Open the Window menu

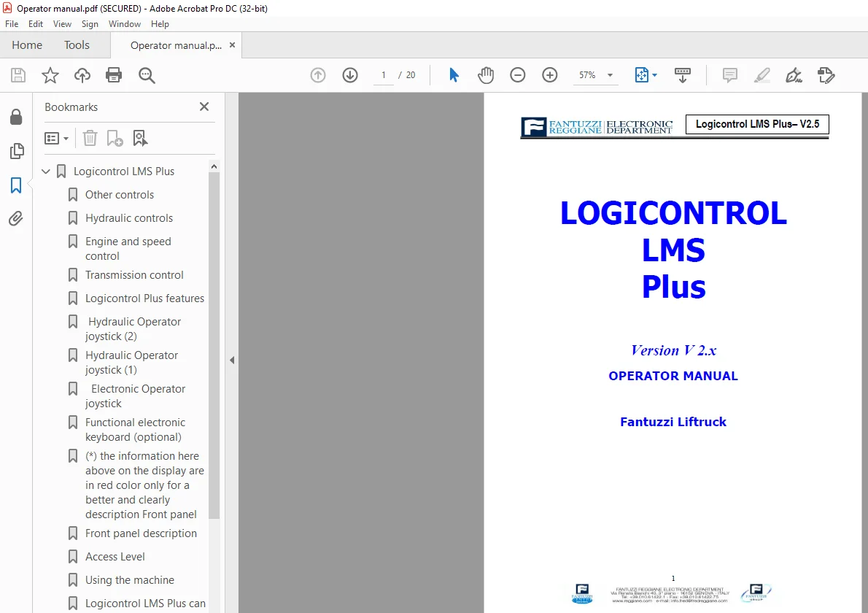[x=125, y=24]
